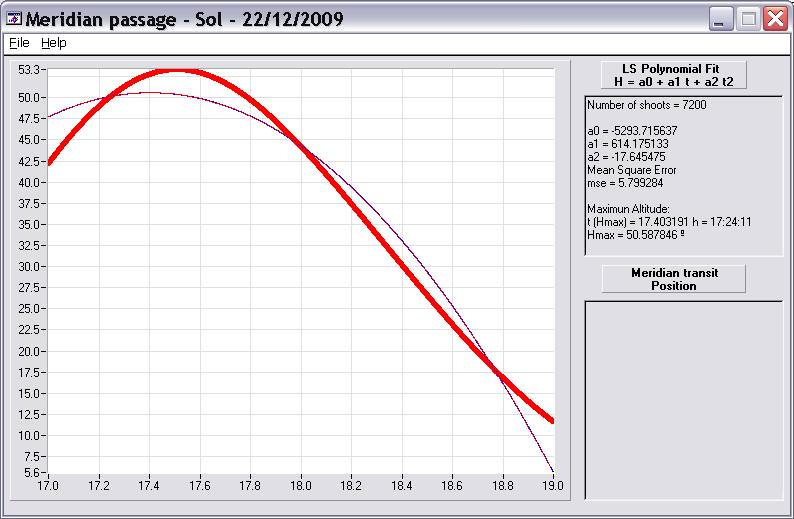Click the 18.0 label on the x-axis
794x519 pixels.
pos(300,486)
